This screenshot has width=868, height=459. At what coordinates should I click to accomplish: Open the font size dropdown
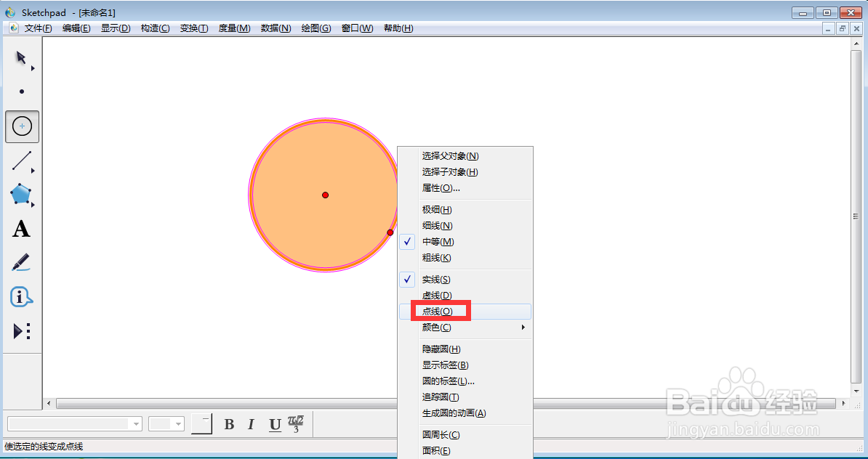pos(178,424)
